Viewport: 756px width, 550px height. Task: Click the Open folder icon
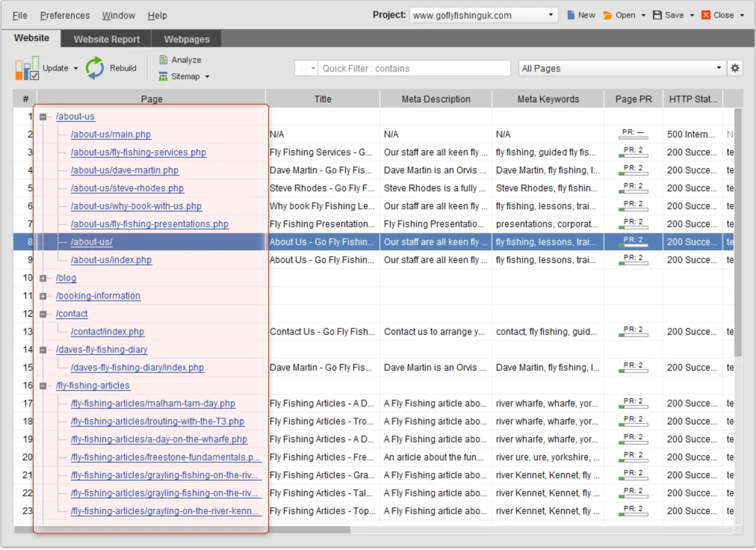pos(608,15)
